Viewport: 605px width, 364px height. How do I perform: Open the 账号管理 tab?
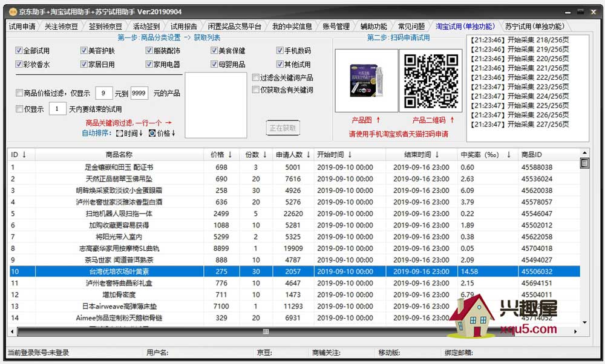coord(336,26)
